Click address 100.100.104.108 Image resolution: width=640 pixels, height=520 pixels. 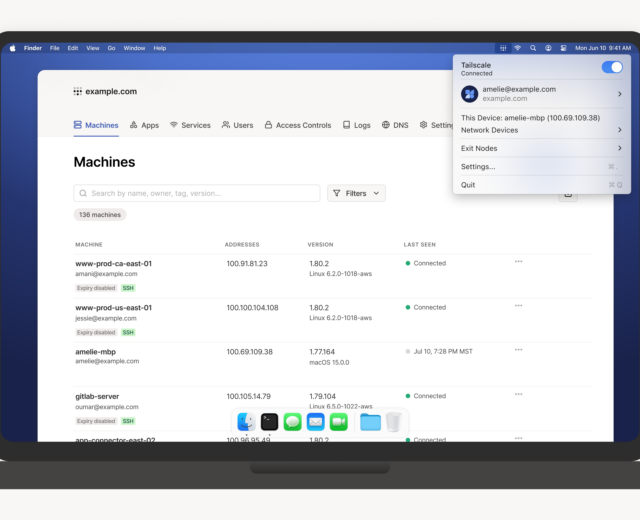[x=252, y=308]
